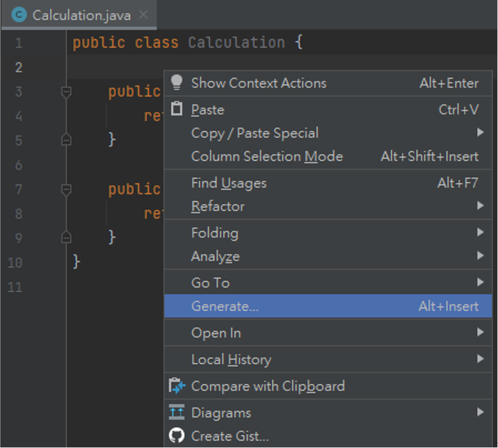Expand the Go To submenu
The height and width of the screenshot is (448, 498).
(x=480, y=282)
